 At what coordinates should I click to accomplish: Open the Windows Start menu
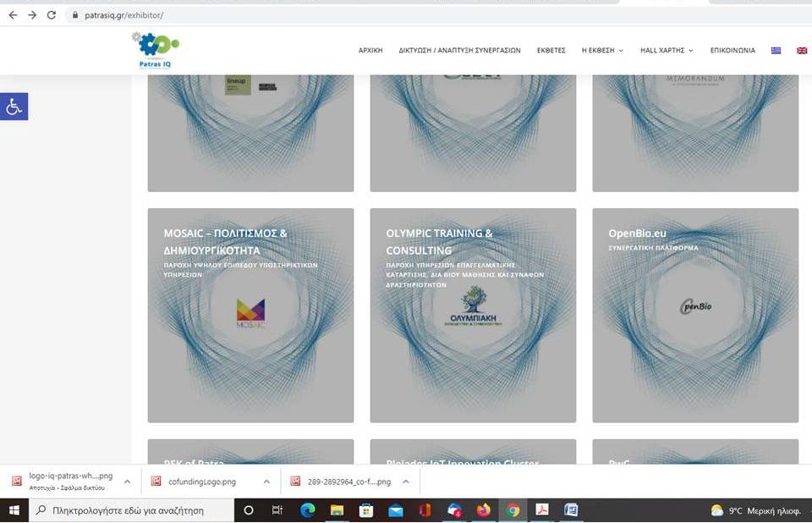click(14, 510)
